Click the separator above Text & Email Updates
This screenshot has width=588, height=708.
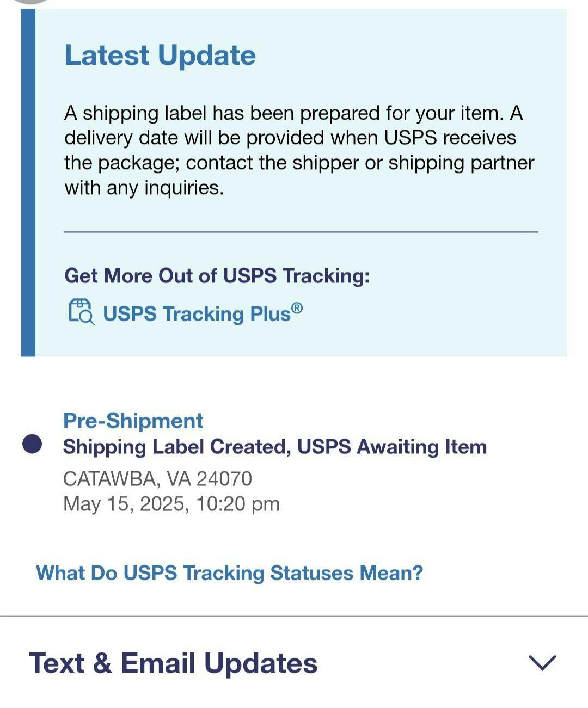[x=294, y=617]
